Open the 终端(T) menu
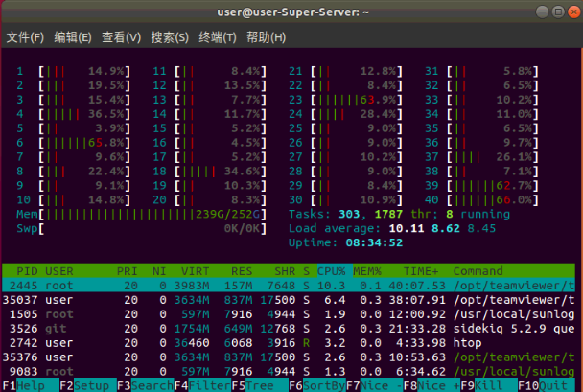This screenshot has width=583, height=392. click(x=218, y=37)
